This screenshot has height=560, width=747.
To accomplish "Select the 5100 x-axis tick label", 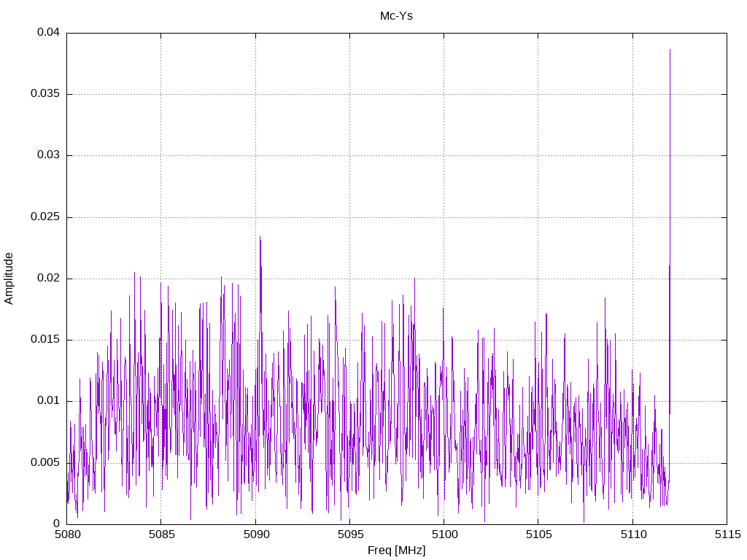I will pyautogui.click(x=444, y=534).
